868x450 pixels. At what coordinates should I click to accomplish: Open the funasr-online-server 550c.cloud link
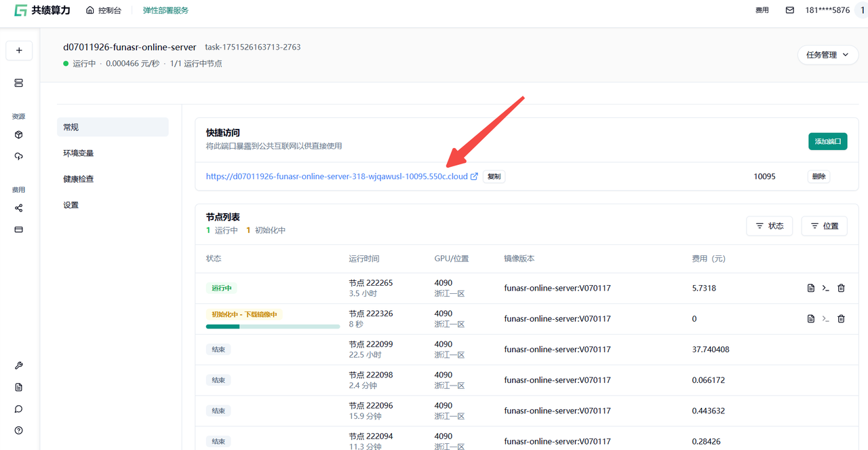337,176
